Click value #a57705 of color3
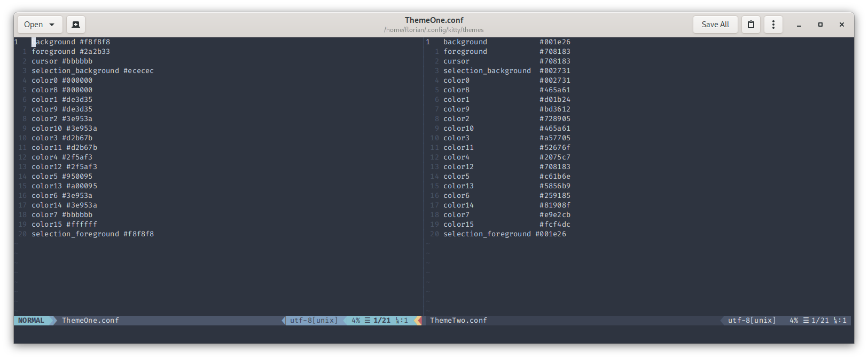Screen dimensions: 868x359 [x=555, y=138]
